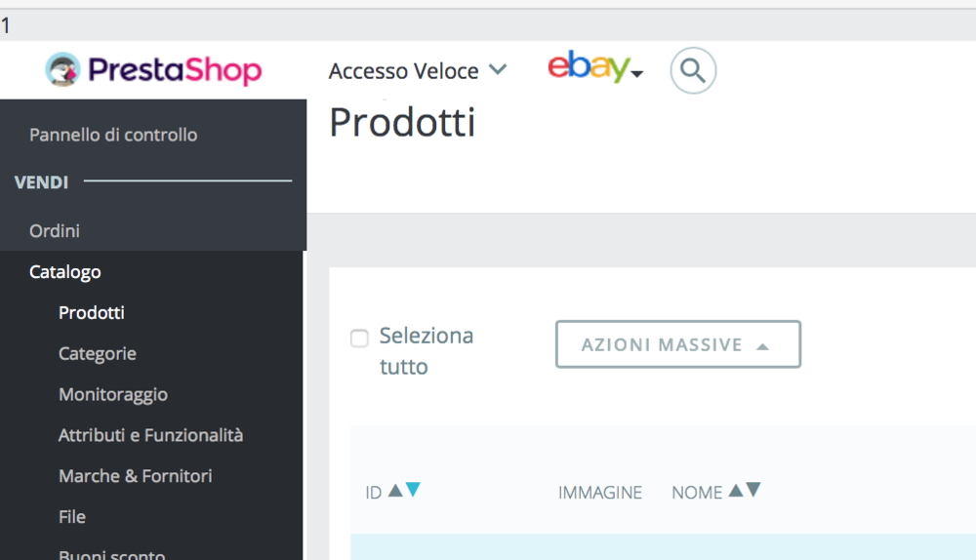Check the Seleziona tutto checkbox
This screenshot has height=560, width=976.
[359, 339]
